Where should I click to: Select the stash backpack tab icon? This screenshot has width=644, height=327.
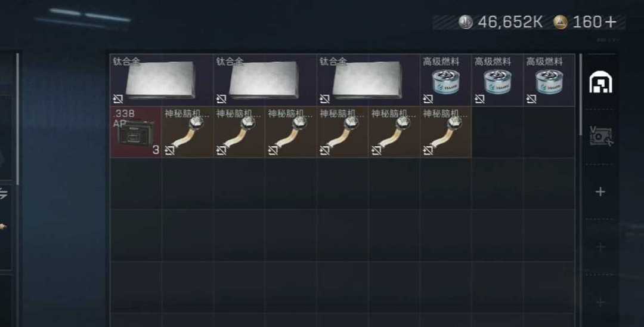pos(600,82)
